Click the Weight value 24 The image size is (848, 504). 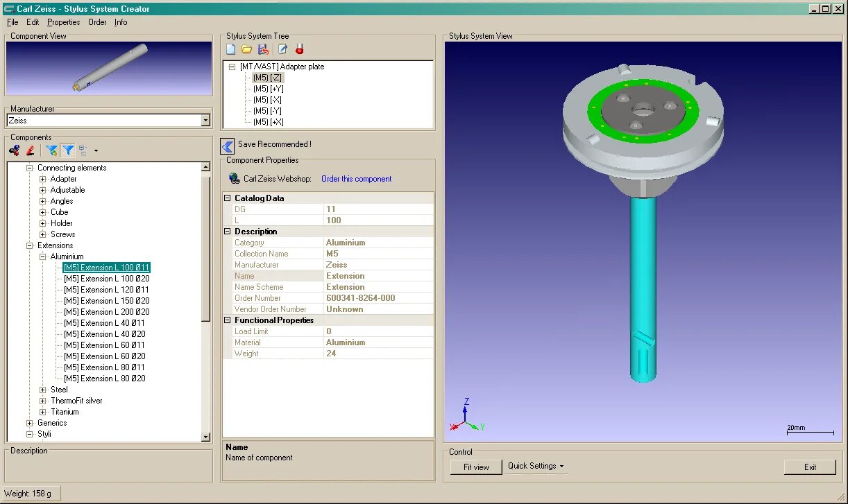tap(331, 354)
